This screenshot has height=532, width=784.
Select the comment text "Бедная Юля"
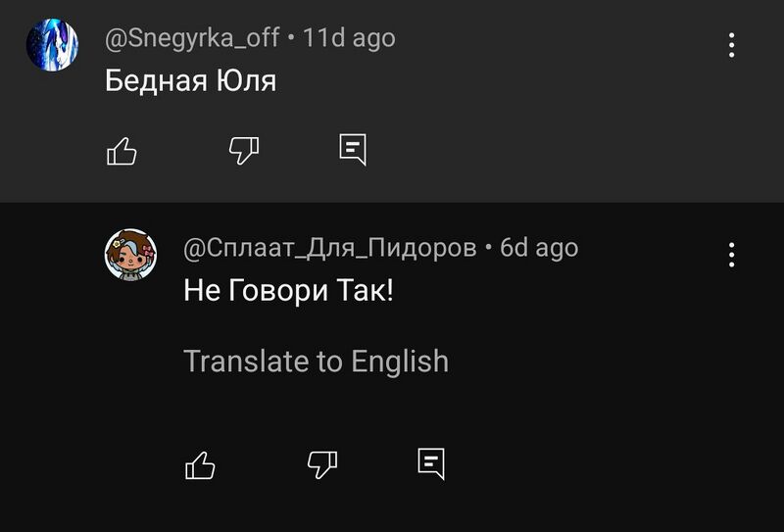[190, 81]
